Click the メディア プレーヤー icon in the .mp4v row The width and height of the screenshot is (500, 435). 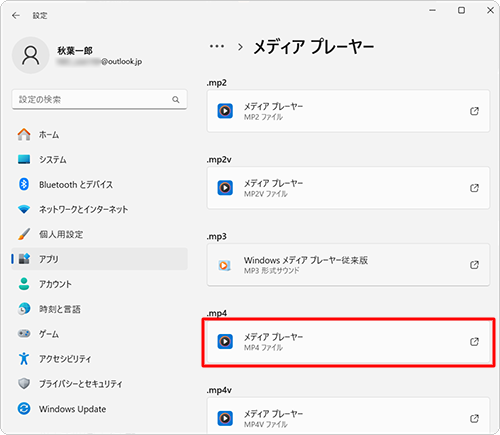coord(225,418)
